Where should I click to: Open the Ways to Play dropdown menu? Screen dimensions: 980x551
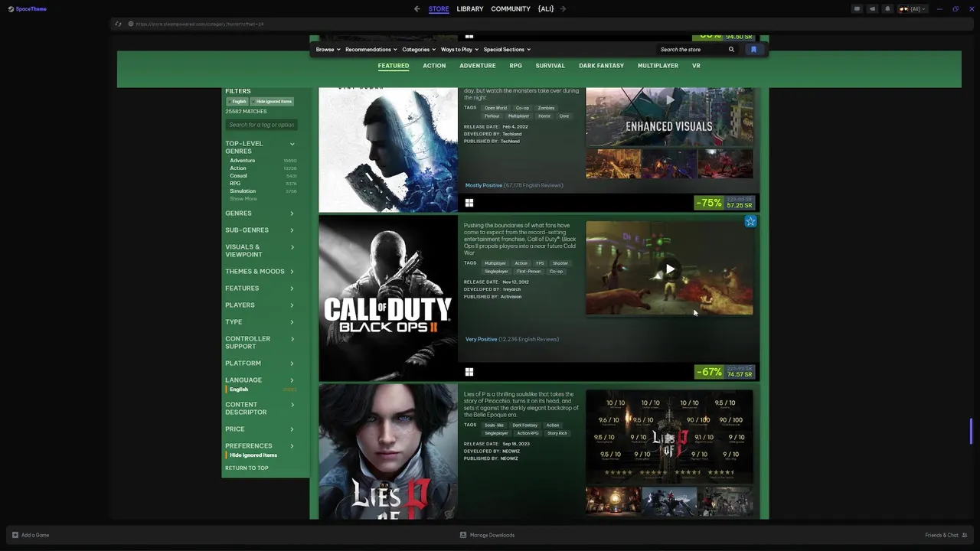(459, 50)
